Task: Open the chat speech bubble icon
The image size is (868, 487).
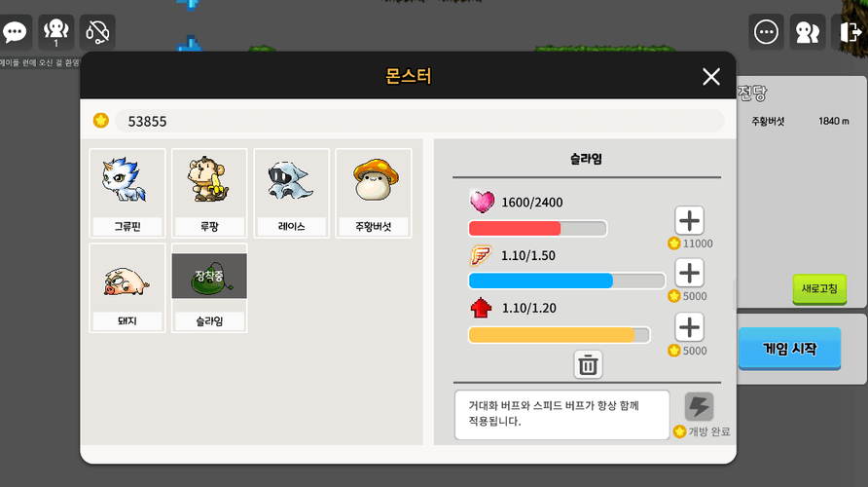Action: coord(15,32)
